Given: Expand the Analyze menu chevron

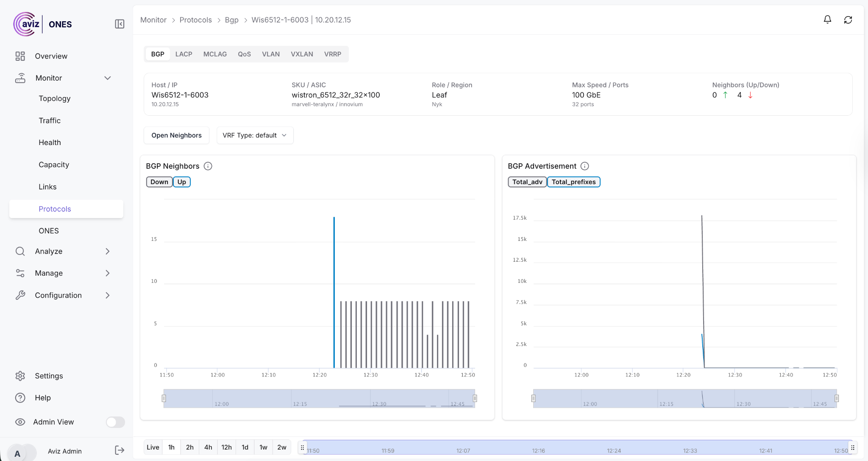Looking at the screenshot, I should [108, 251].
